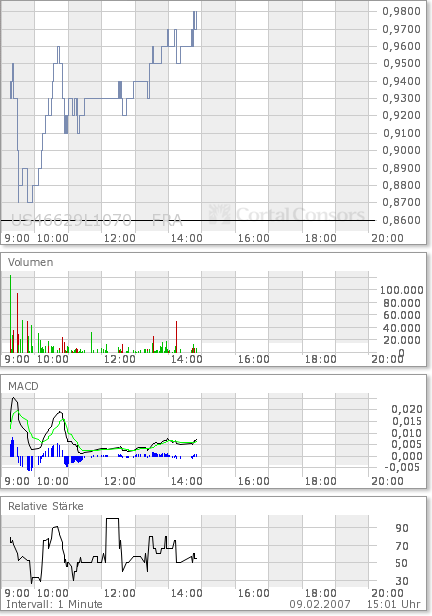Select the 09.02.2007 date in footer

(x=320, y=604)
